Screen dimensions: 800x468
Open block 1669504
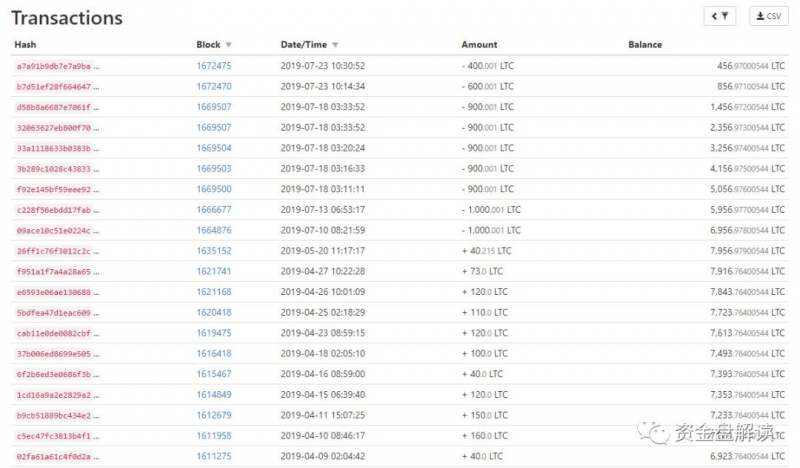click(x=214, y=148)
